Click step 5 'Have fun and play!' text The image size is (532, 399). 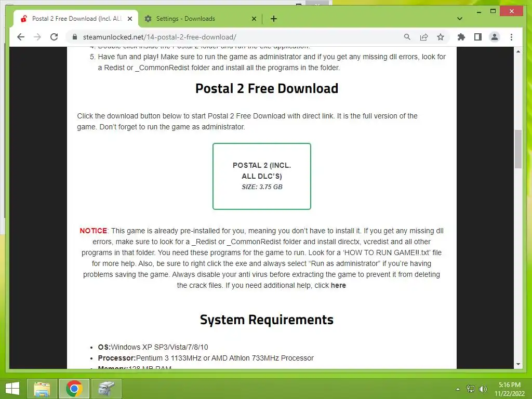click(x=271, y=62)
